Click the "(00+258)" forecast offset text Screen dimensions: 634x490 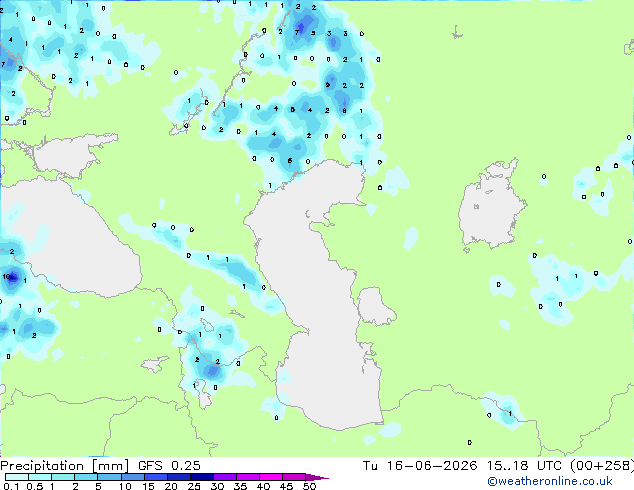602,466
